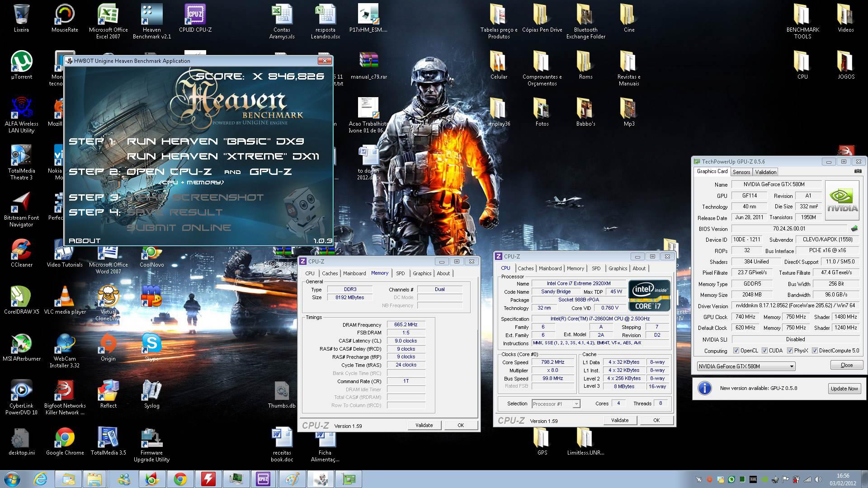The image size is (868, 488).
Task: Switch to the Sensors tab in GPU-Z
Action: (x=741, y=172)
